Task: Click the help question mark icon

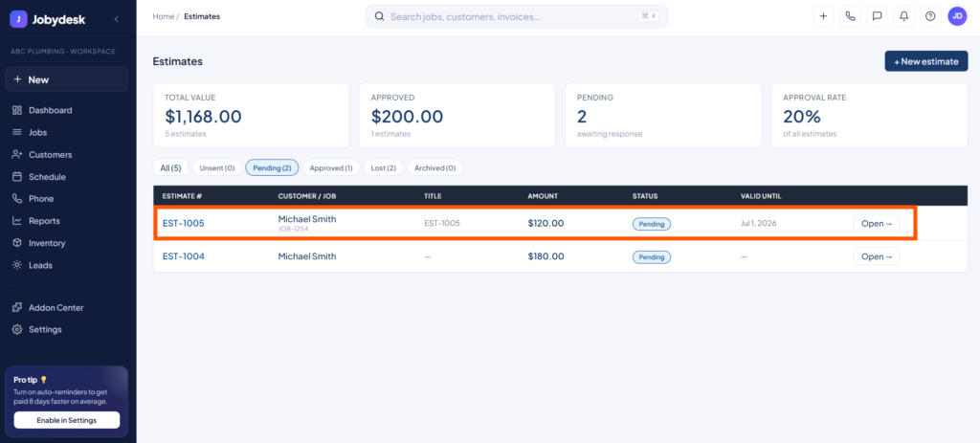Action: click(930, 17)
